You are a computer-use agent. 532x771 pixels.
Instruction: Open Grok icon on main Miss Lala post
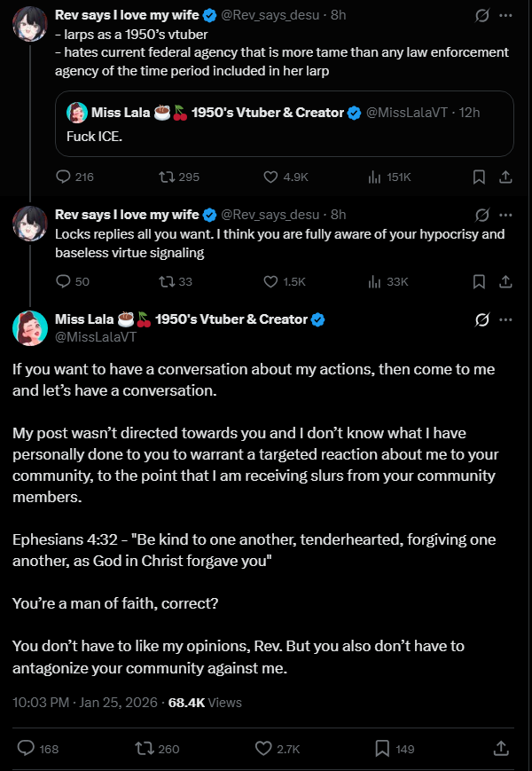click(x=483, y=319)
